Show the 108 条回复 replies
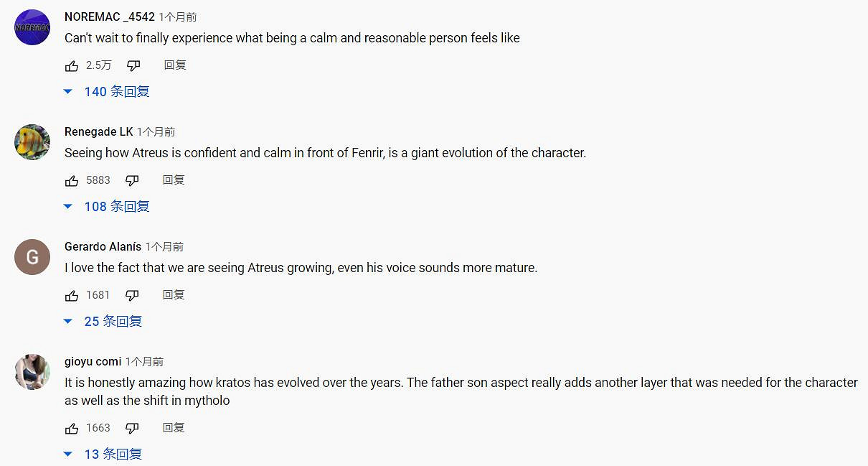This screenshot has height=466, width=868. 108,207
